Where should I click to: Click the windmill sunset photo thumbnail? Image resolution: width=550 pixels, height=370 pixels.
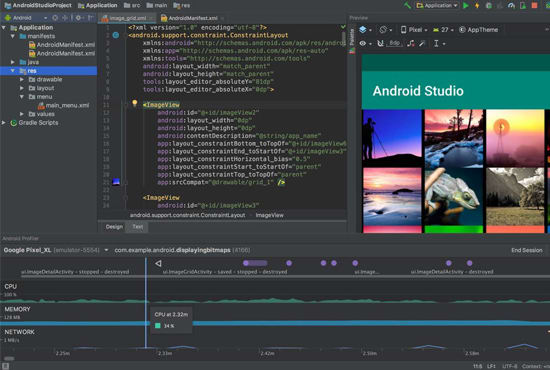[515, 137]
